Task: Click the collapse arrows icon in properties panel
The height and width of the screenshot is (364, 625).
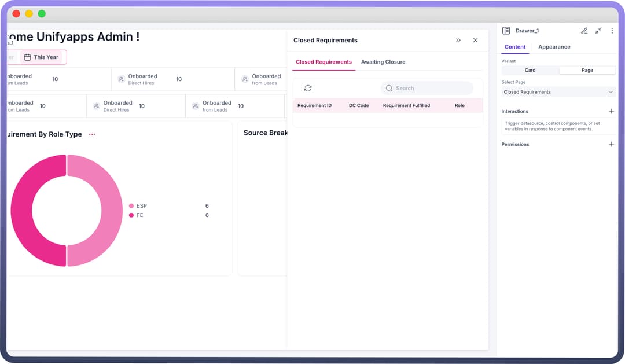Action: coord(598,31)
